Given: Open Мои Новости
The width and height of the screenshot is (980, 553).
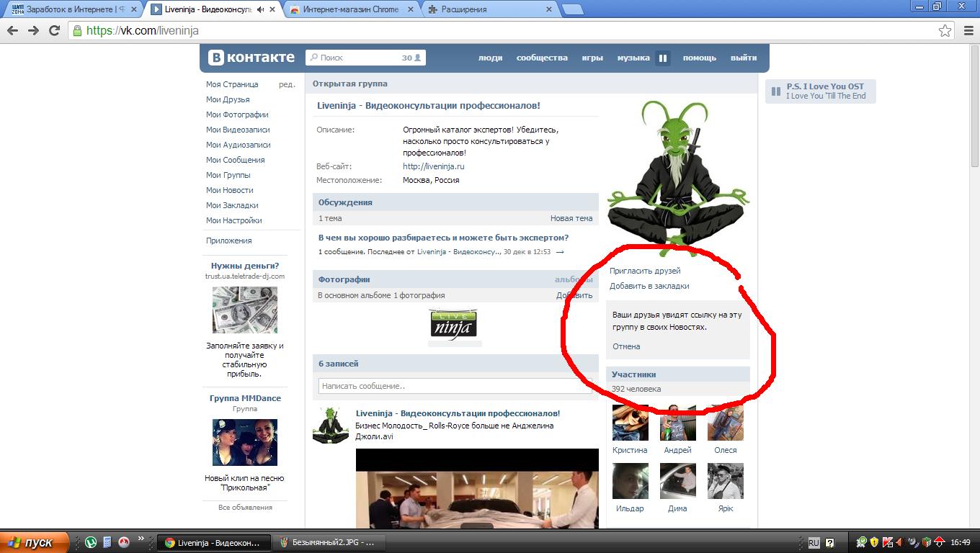Looking at the screenshot, I should pos(230,190).
